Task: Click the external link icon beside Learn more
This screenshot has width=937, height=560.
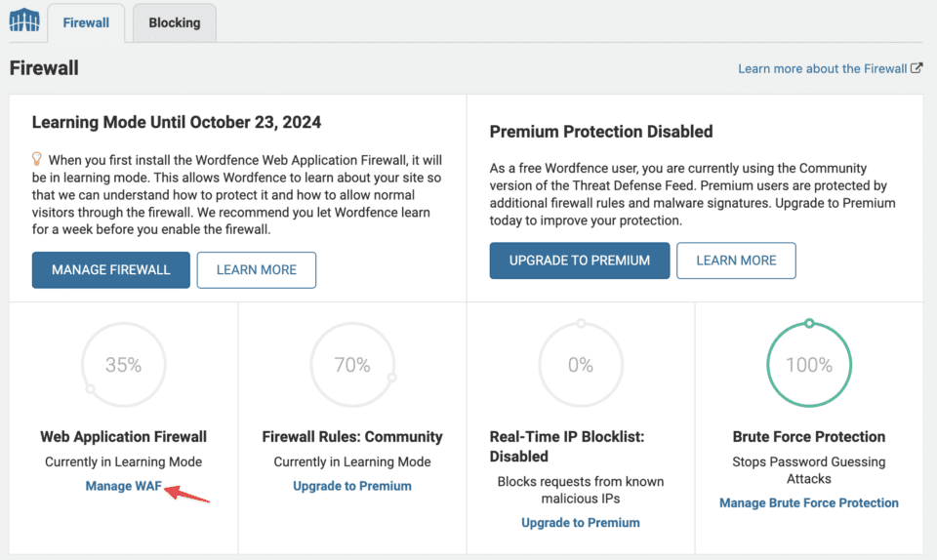Action: [917, 69]
